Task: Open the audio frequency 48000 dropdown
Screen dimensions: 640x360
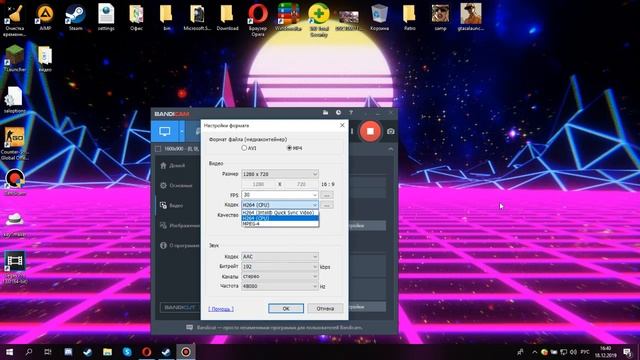Action: click(280, 286)
